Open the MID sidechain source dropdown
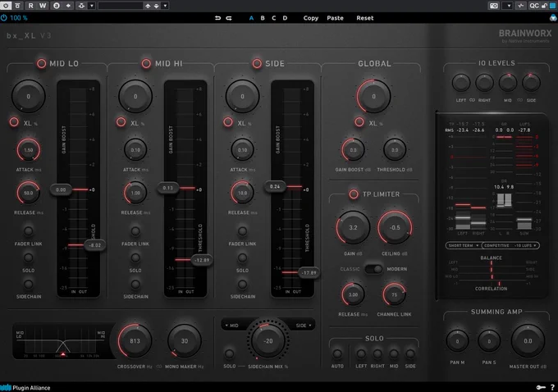The height and width of the screenshot is (392, 558). (x=231, y=325)
